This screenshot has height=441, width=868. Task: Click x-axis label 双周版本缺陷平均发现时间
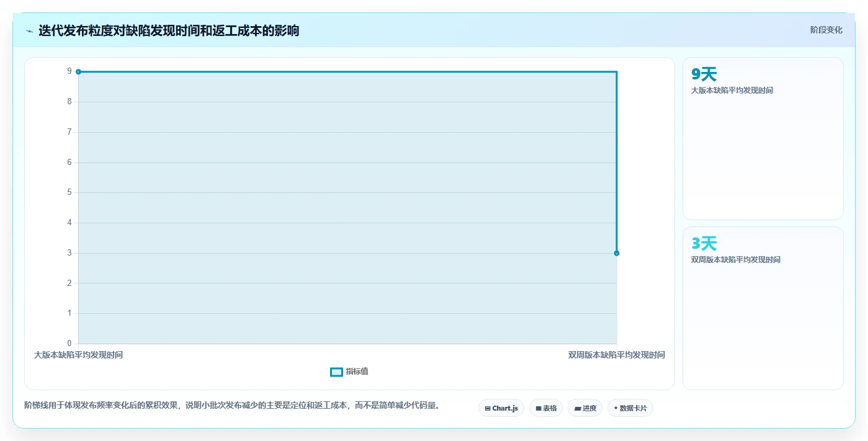click(x=617, y=355)
